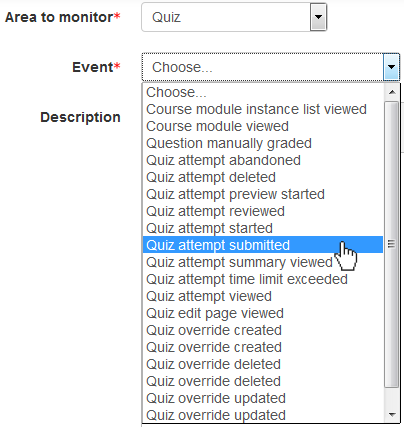Select the Quiz area combo box
Screen dimensions: 404x427
[x=234, y=17]
